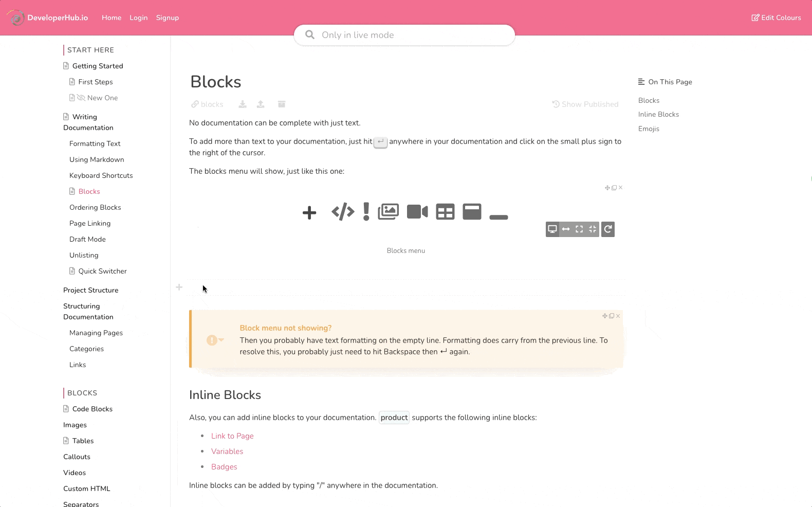Open Keyboard Shortcuts in the sidebar

point(101,175)
